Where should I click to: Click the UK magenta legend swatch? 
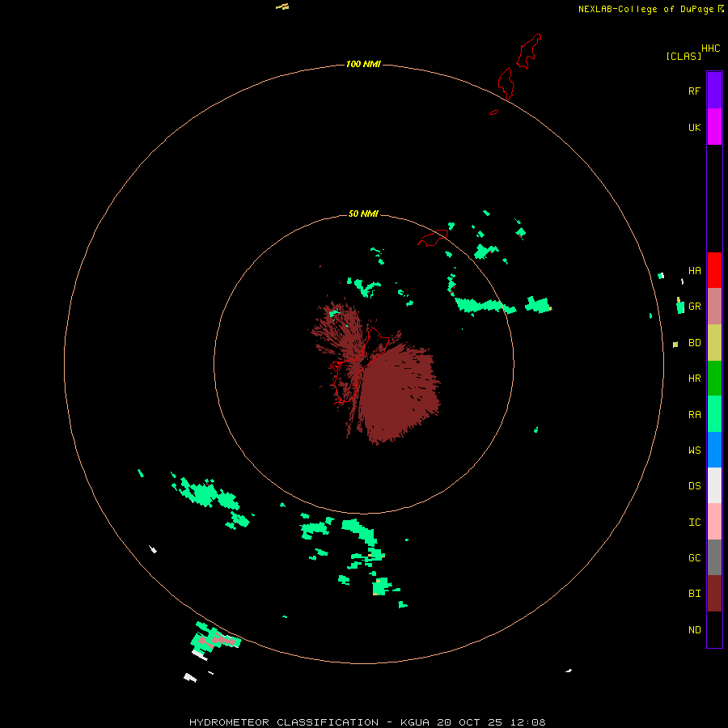coord(714,127)
